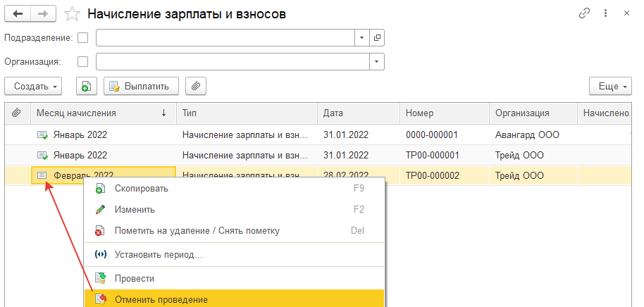The height and width of the screenshot is (307, 644).
Task: Click the back navigation arrow
Action: (17, 13)
